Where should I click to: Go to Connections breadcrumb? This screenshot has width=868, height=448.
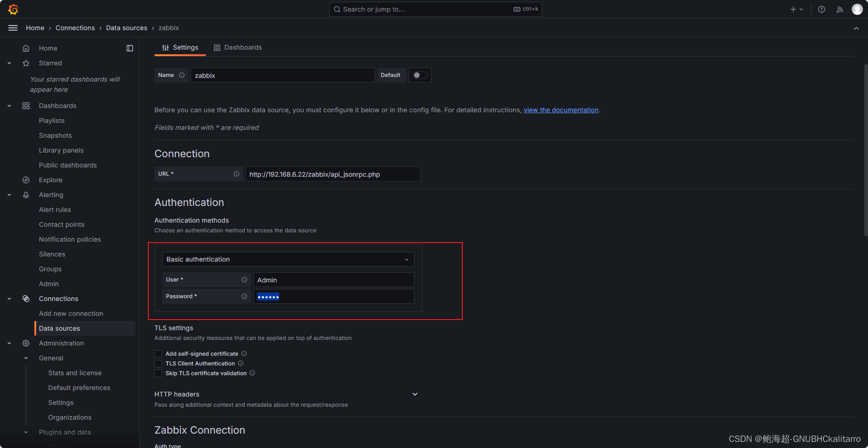tap(75, 28)
